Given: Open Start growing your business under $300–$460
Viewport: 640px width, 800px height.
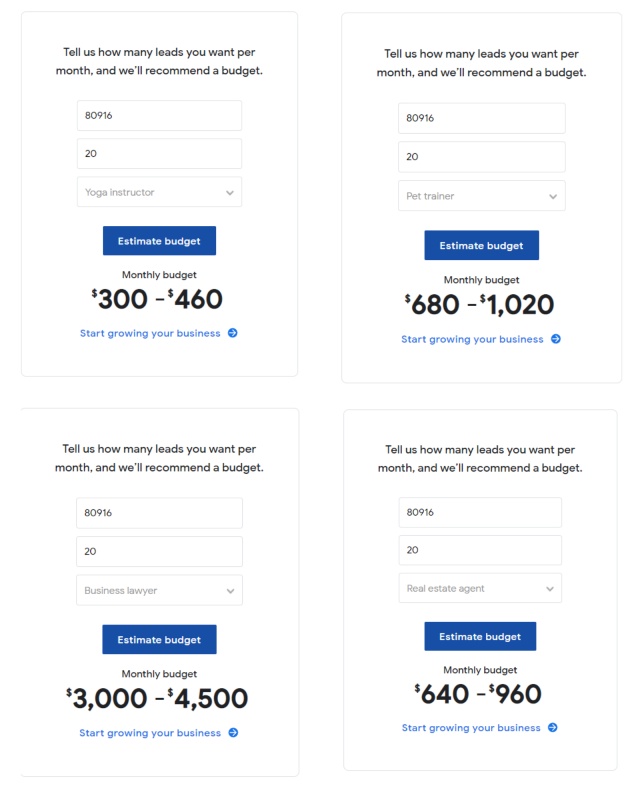Looking at the screenshot, I should (150, 333).
